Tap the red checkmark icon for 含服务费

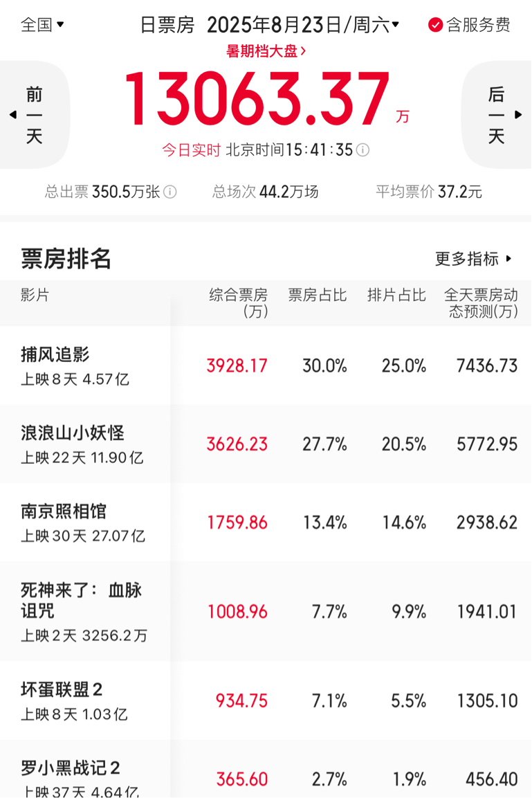[435, 24]
